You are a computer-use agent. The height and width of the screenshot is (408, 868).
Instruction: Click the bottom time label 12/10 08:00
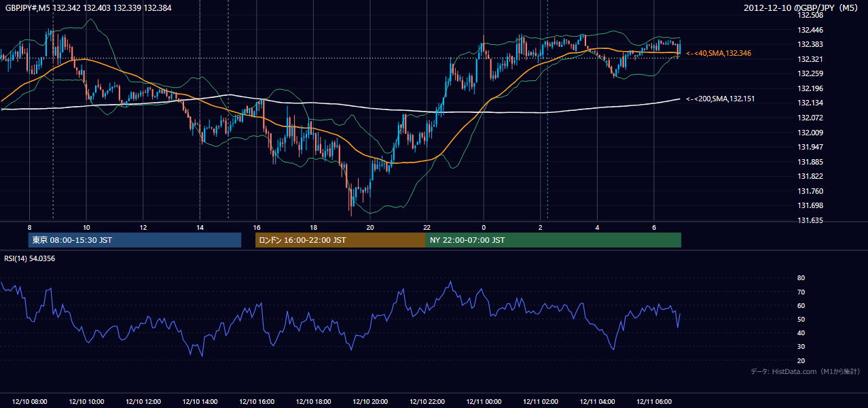point(30,402)
